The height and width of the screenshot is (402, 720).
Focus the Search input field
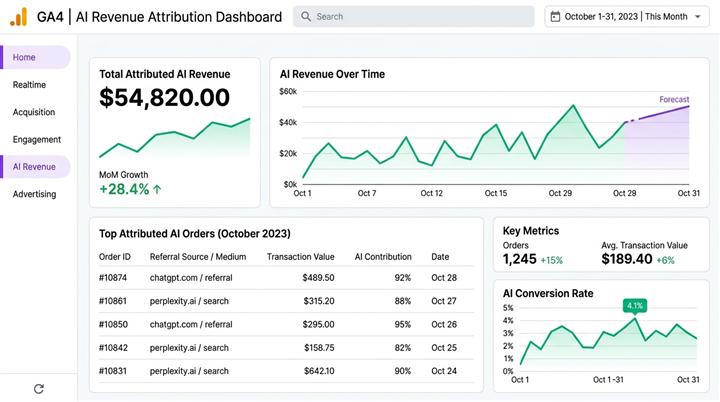pyautogui.click(x=414, y=17)
